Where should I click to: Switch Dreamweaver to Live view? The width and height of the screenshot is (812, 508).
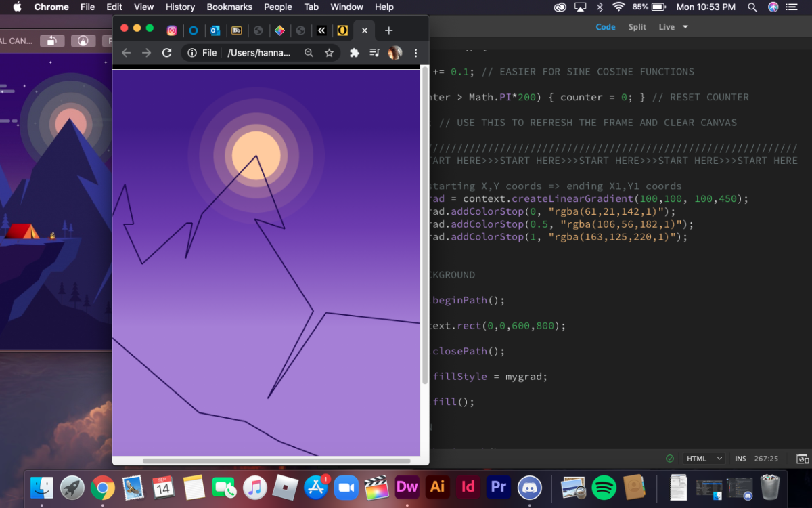click(667, 27)
